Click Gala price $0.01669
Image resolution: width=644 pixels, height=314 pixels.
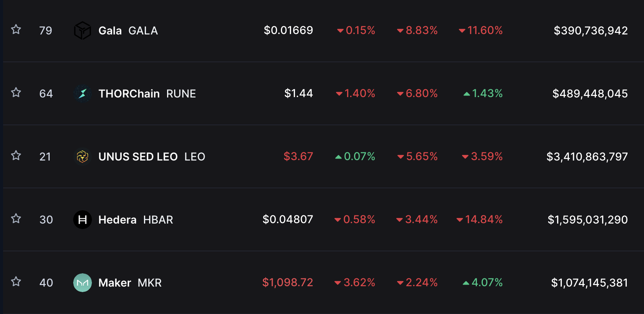point(288,30)
